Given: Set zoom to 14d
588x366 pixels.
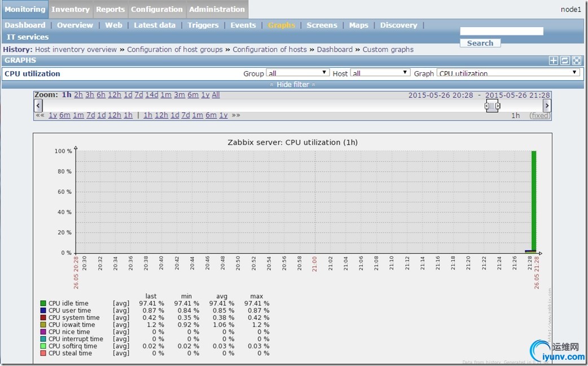Looking at the screenshot, I should (151, 95).
